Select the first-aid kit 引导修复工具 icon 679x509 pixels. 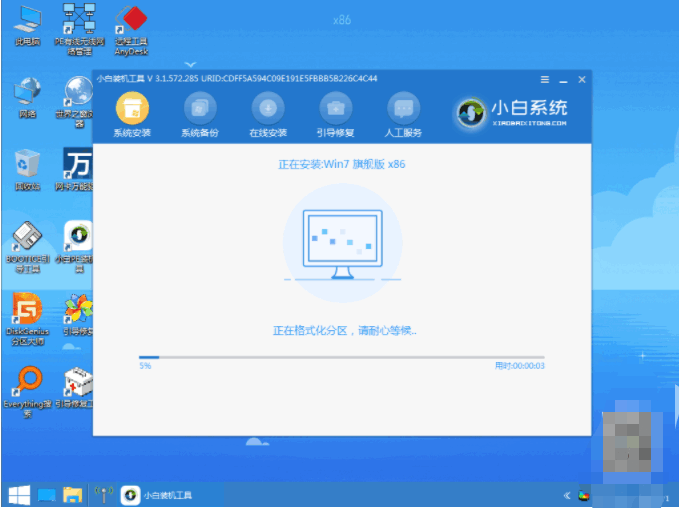pos(75,388)
